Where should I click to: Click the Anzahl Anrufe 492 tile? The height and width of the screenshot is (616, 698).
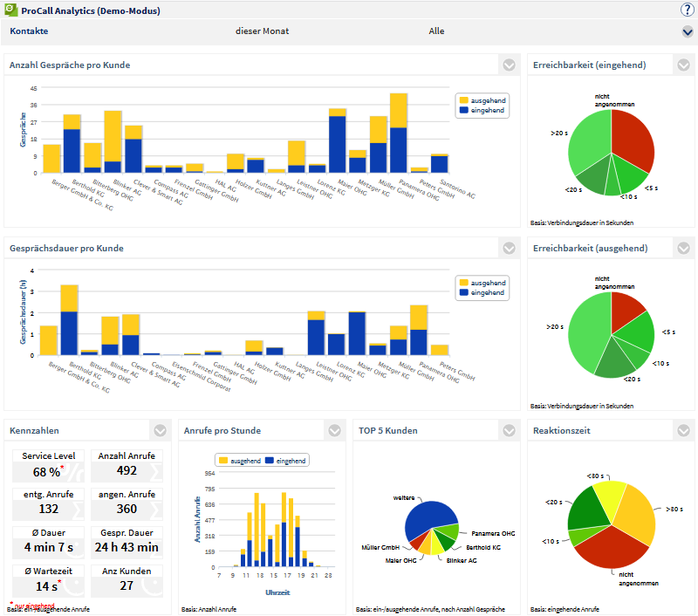pyautogui.click(x=127, y=466)
